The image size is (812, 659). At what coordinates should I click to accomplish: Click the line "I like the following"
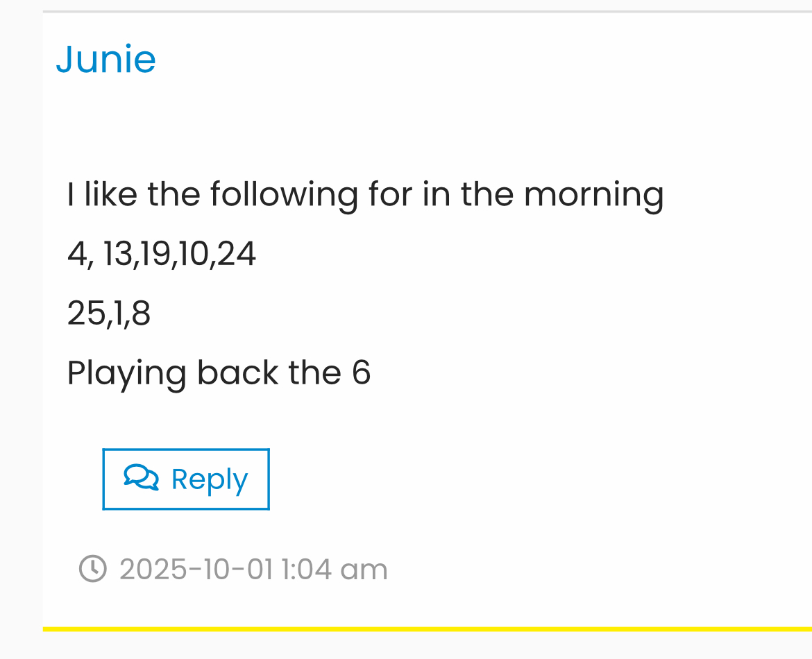pos(365,194)
